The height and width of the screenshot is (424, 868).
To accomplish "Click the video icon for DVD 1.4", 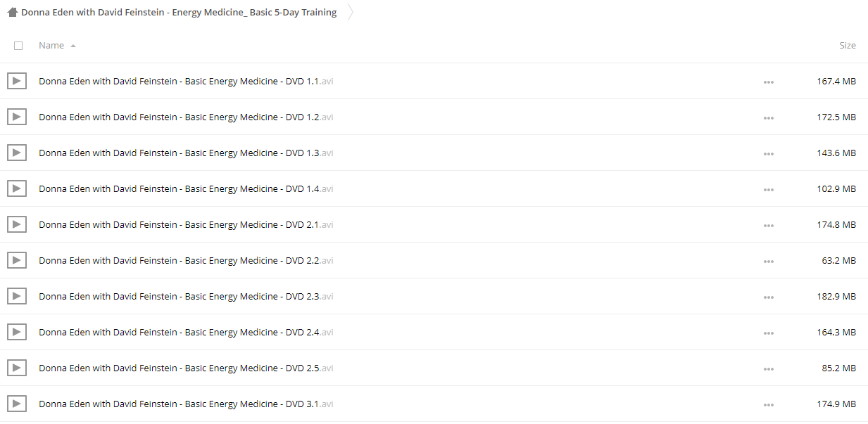I will click(17, 188).
